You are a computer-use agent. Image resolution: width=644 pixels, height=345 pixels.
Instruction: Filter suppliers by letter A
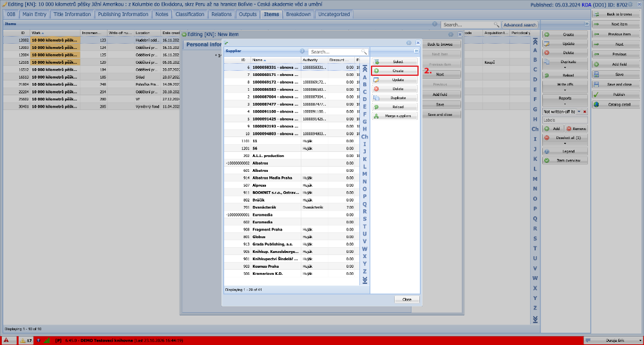(365, 77)
